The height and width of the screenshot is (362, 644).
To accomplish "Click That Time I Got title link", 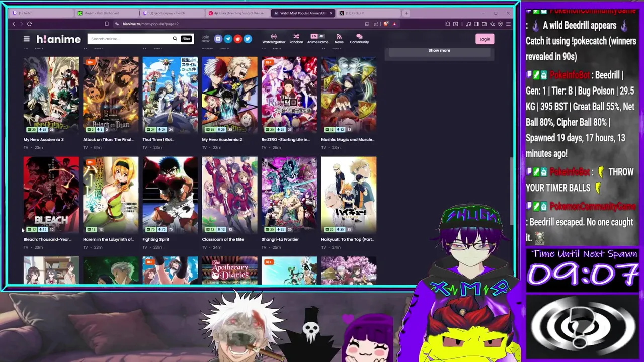I will pyautogui.click(x=158, y=139).
